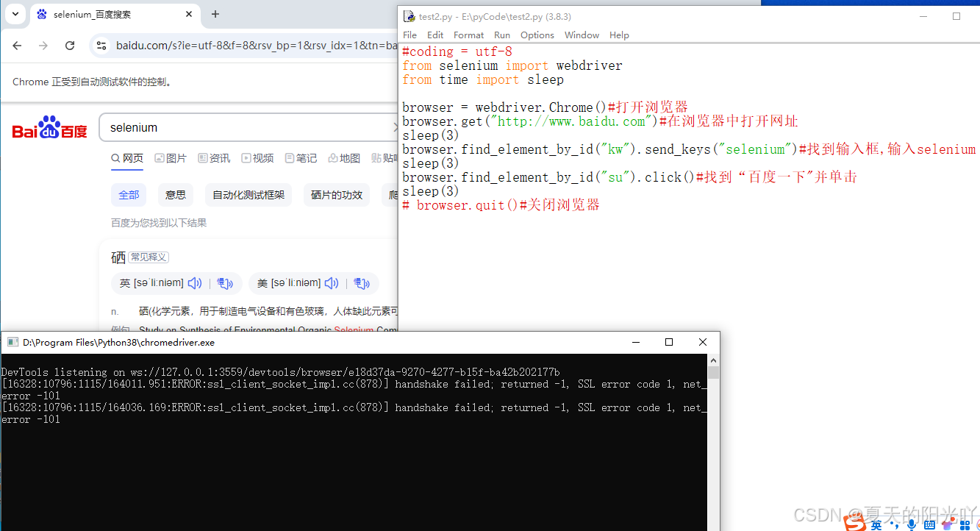The height and width of the screenshot is (531, 980).
Task: Switch to 资讯 results tab
Action: (214, 158)
